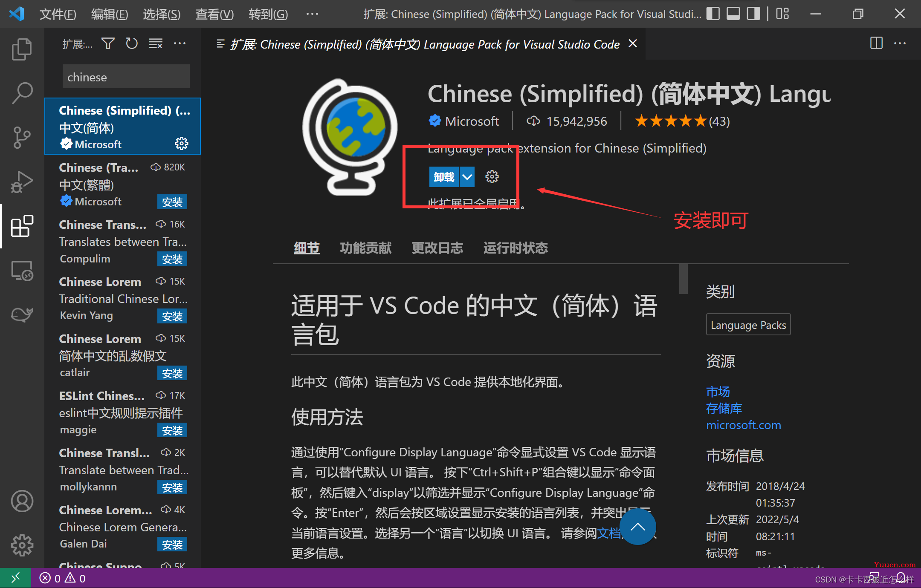Click the extension search box with chinese
921x588 pixels.
[x=126, y=77]
